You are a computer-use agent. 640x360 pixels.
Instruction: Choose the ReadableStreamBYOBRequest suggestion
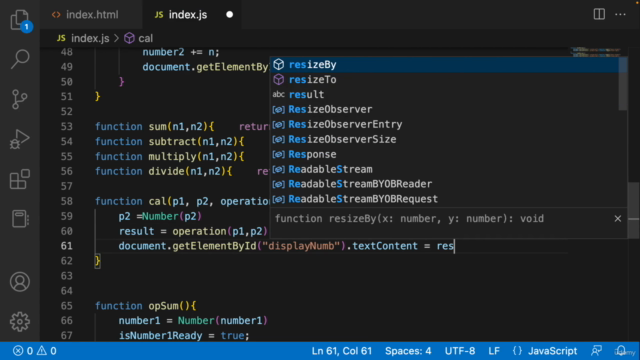tap(444, 199)
